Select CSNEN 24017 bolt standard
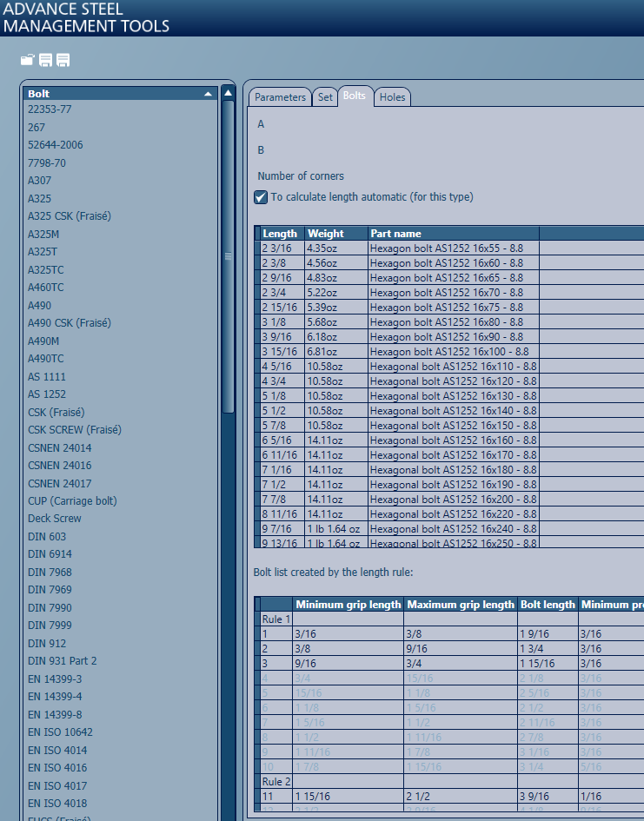 [x=60, y=483]
